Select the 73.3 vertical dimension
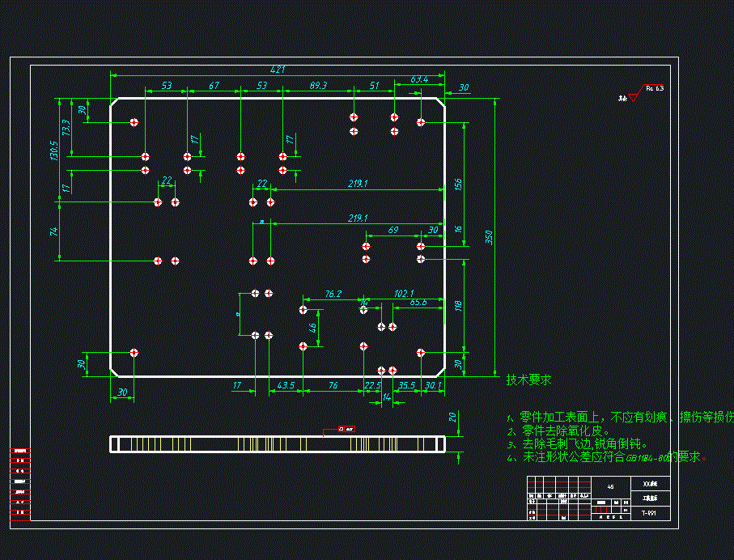This screenshot has width=734, height=560. coord(66,127)
